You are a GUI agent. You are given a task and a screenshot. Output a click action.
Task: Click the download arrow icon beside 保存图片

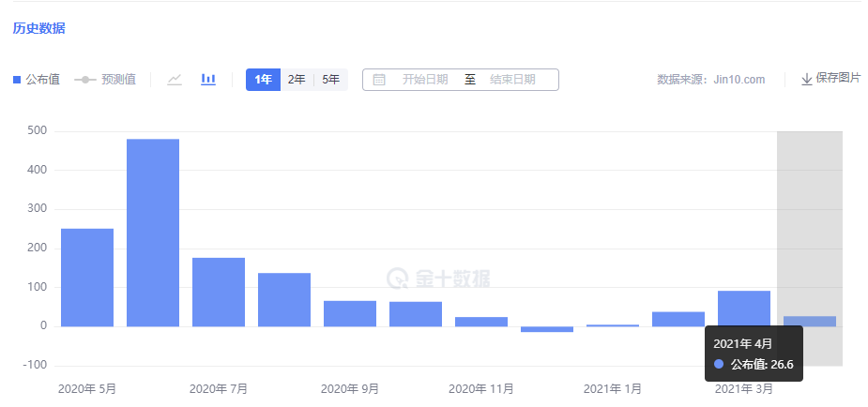tap(807, 79)
